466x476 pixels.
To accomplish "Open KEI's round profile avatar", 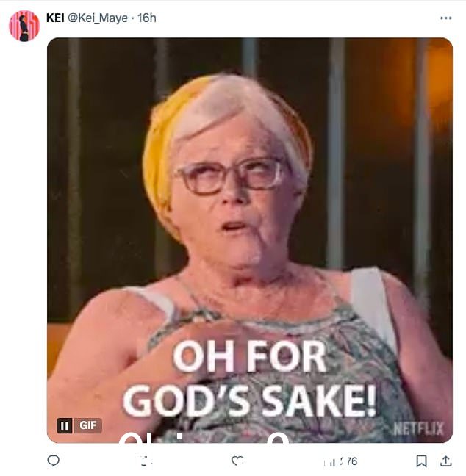I will [x=24, y=26].
